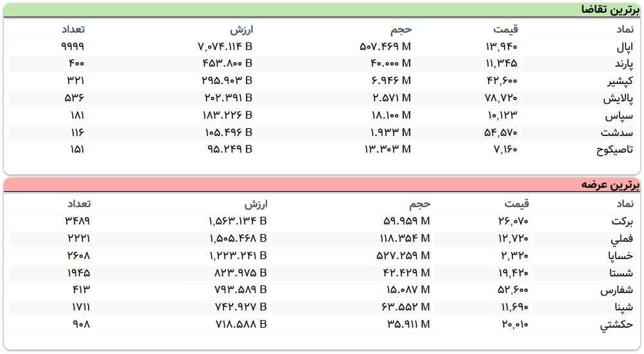Open the سدشت symbol
This screenshot has width=644, height=354.
tap(617, 133)
